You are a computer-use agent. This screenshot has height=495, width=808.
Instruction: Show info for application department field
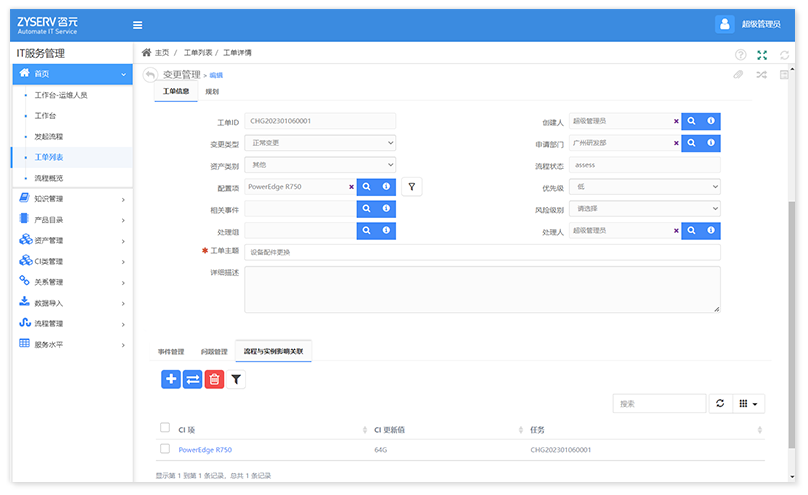click(x=711, y=143)
